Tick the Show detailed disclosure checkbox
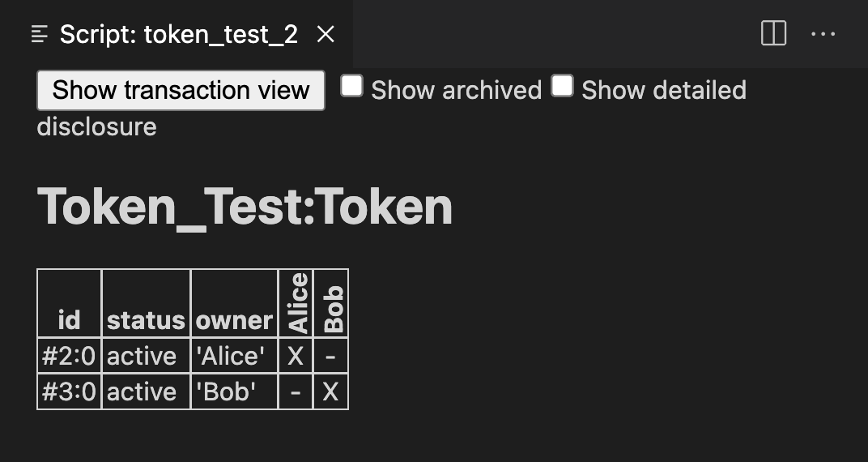 [x=562, y=86]
